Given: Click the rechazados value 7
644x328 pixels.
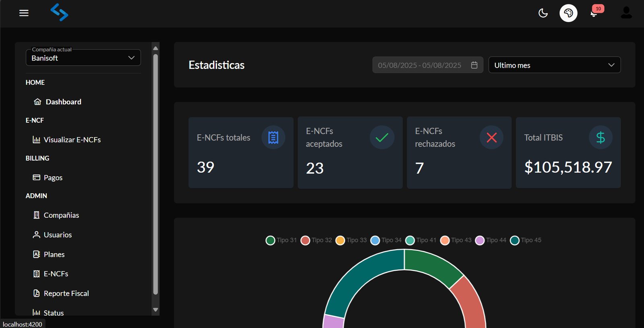Looking at the screenshot, I should click(x=419, y=168).
